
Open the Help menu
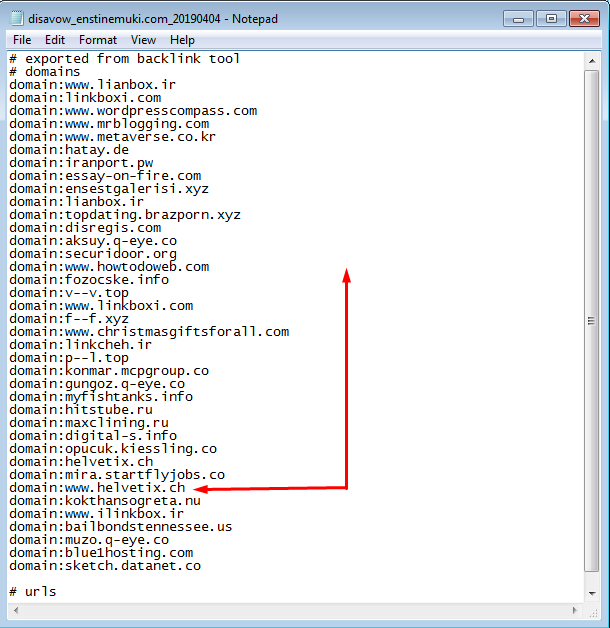[182, 40]
